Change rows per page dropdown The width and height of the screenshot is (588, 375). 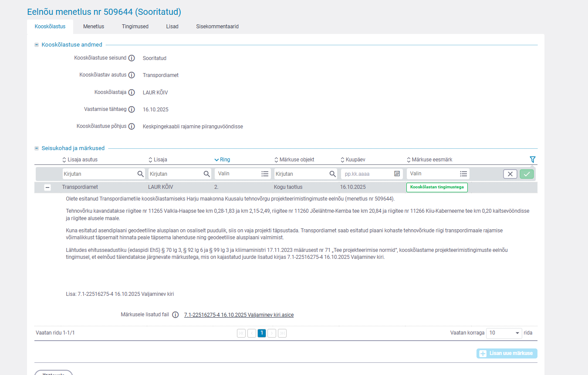pyautogui.click(x=504, y=333)
